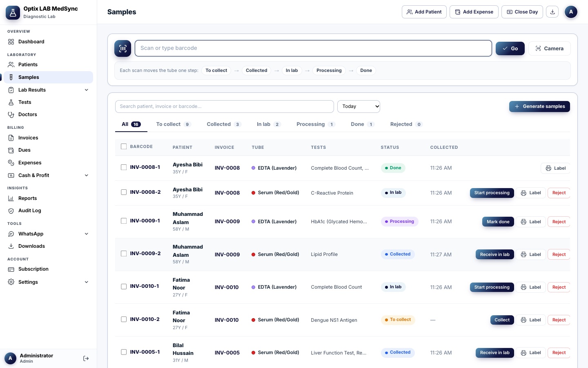Click the Camera button

coord(549,48)
